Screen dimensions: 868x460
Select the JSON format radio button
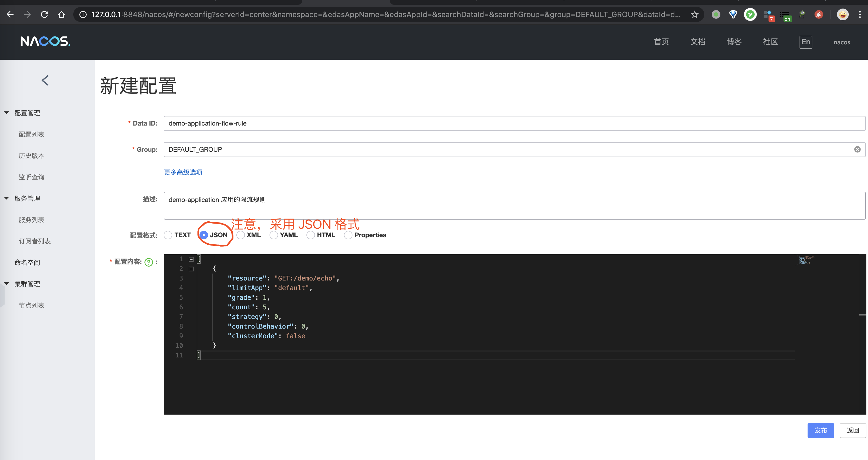pos(203,235)
